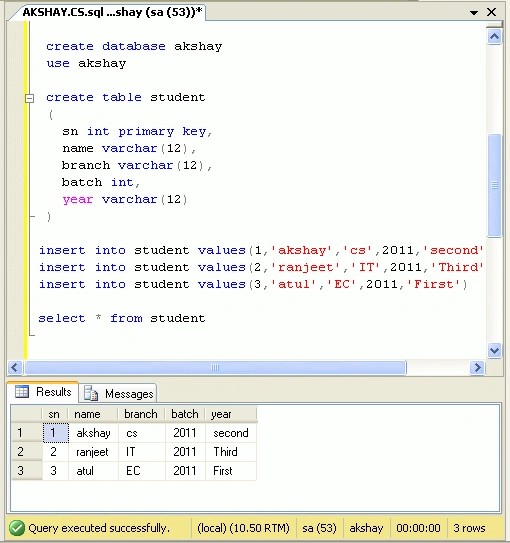The width and height of the screenshot is (510, 543).
Task: Click the split bar above vertical scrollbar
Action: pyautogui.click(x=494, y=25)
